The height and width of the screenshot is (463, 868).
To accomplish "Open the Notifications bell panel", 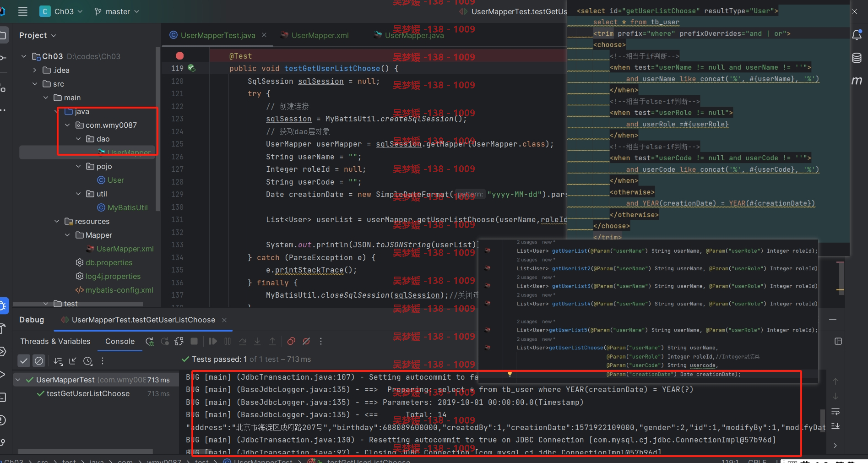I will pos(857,35).
